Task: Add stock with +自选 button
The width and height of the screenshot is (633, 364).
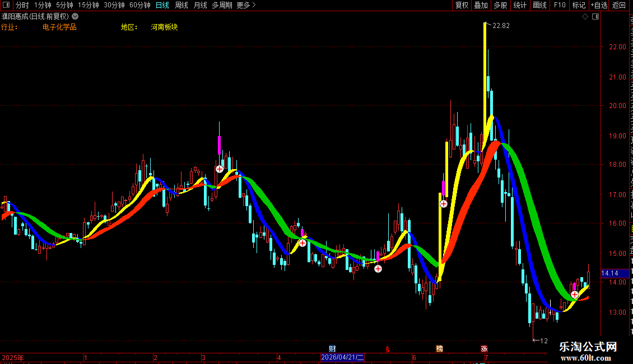Action: pos(599,5)
